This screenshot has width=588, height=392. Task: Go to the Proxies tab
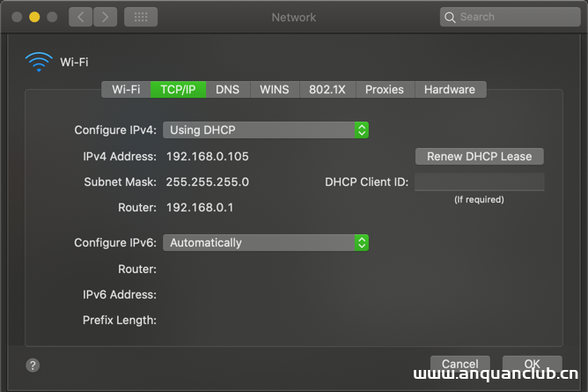[385, 89]
